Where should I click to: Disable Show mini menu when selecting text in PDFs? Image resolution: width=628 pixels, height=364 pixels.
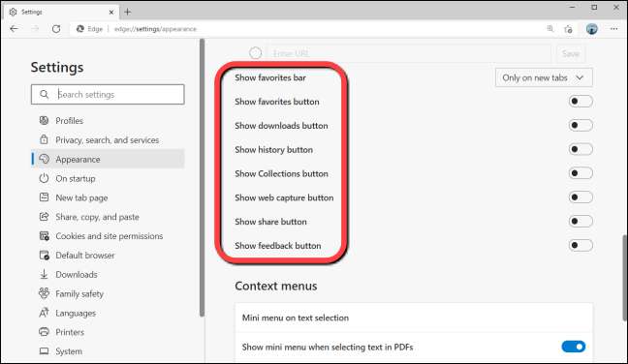[573, 347]
